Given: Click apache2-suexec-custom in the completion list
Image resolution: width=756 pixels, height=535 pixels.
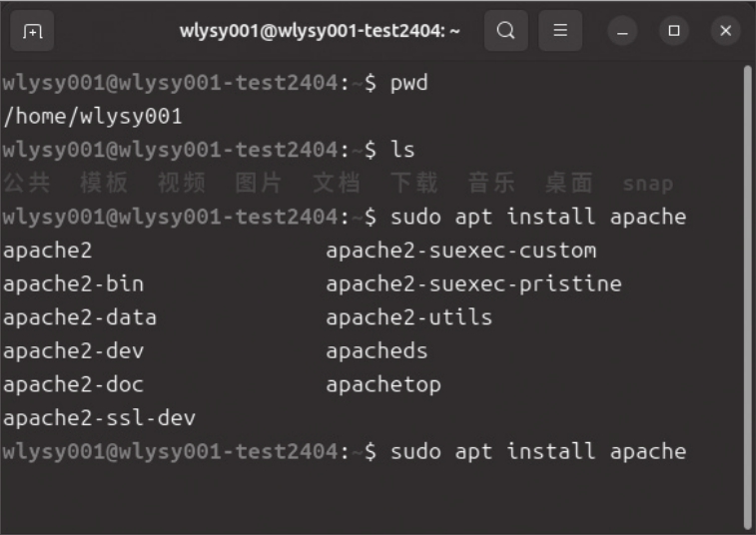Looking at the screenshot, I should point(460,250).
